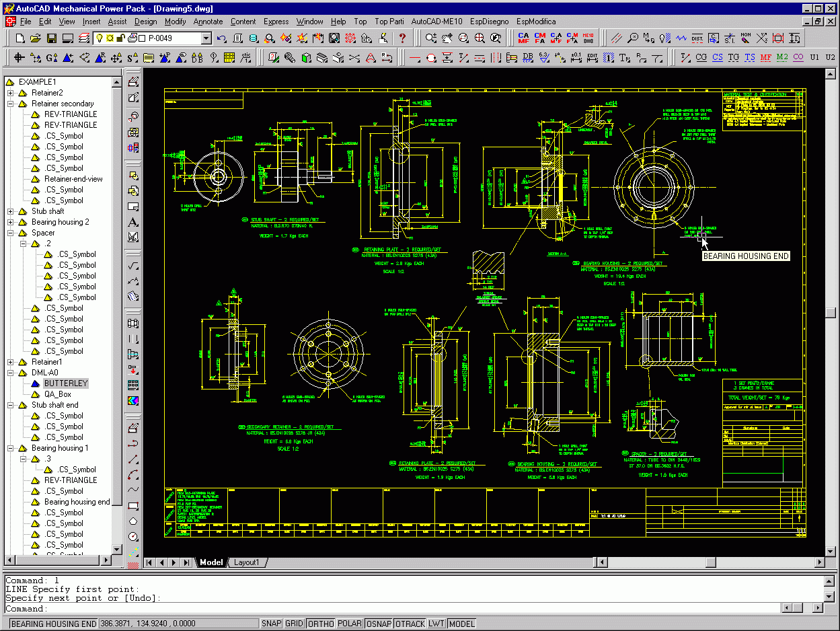Viewport: 840px width, 631px height.
Task: Open the Design menu
Action: pyautogui.click(x=145, y=22)
